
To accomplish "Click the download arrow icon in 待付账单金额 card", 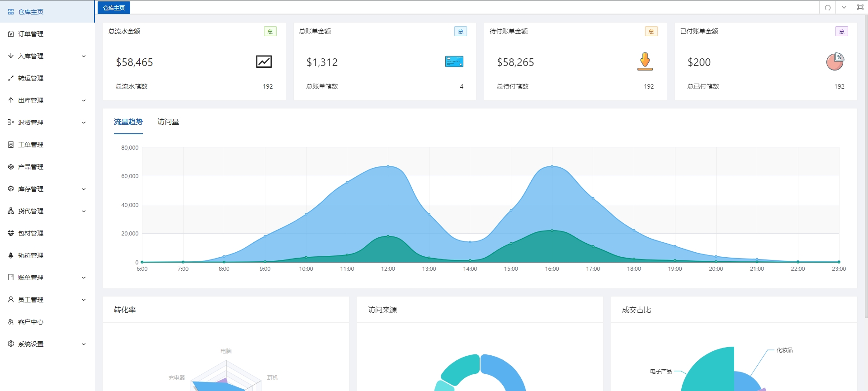I will click(x=645, y=61).
